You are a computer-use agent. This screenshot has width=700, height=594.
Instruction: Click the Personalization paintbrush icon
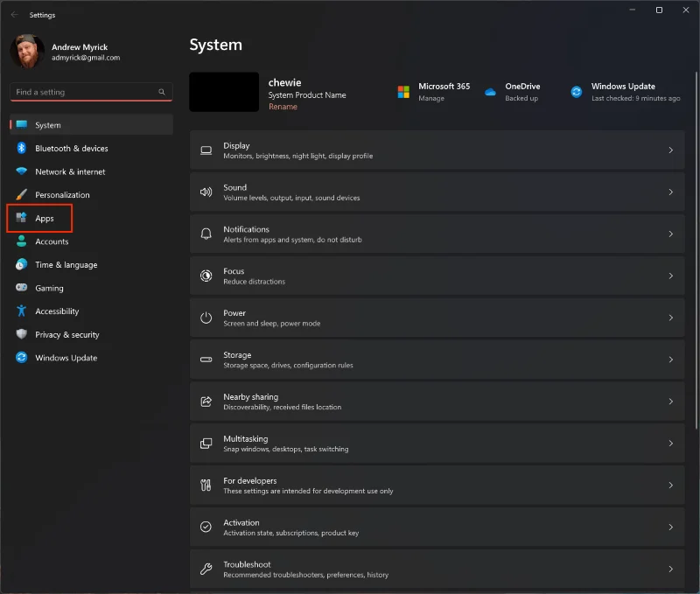pyautogui.click(x=21, y=194)
